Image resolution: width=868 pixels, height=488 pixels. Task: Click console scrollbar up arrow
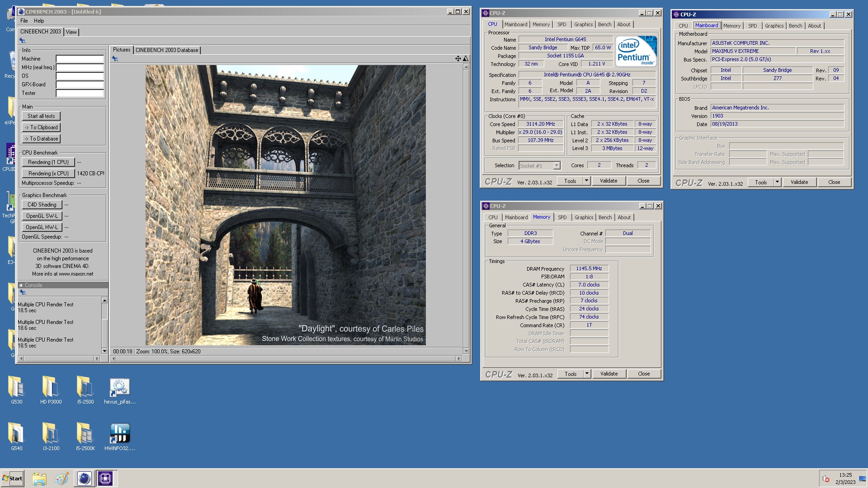104,300
